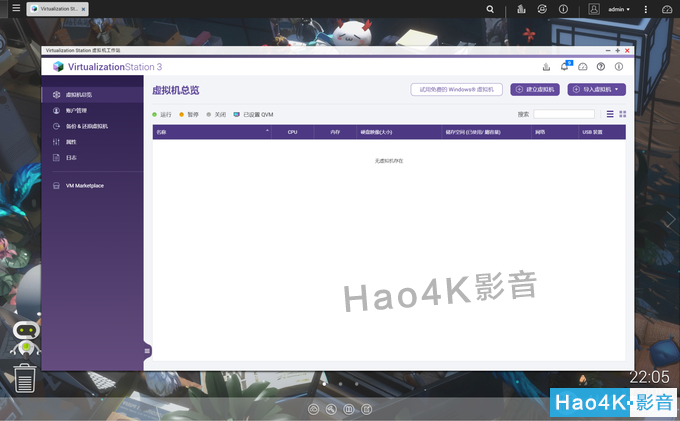The image size is (680, 421).
Task: Open the upload icon in app header
Action: 546,67
